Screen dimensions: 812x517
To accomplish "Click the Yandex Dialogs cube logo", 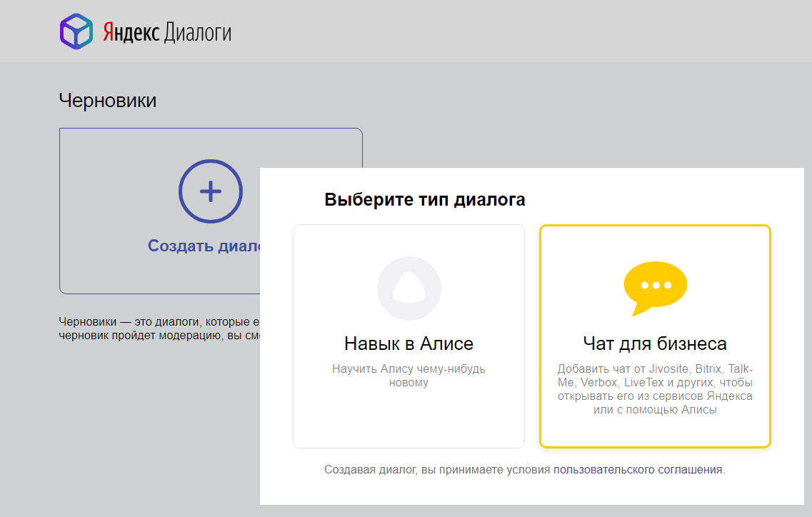I will pos(76,32).
